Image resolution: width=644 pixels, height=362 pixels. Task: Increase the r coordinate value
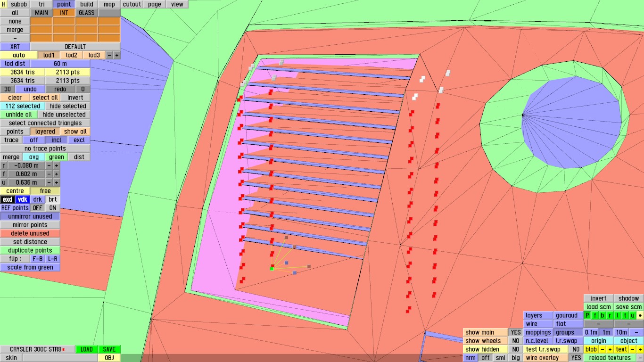[x=57, y=165]
